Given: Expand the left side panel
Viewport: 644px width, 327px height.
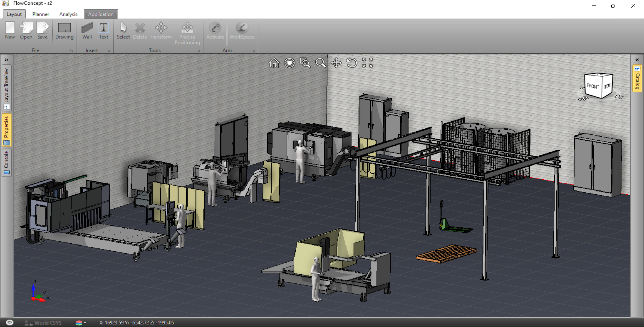Looking at the screenshot, I should pyautogui.click(x=6, y=60).
